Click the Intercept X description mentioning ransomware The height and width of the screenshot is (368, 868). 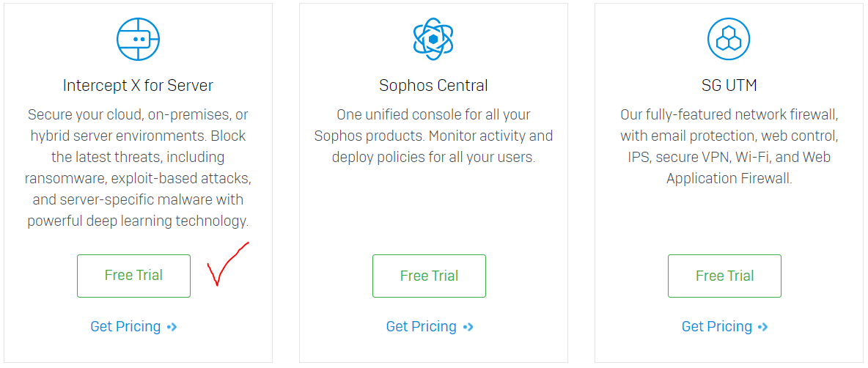138,168
